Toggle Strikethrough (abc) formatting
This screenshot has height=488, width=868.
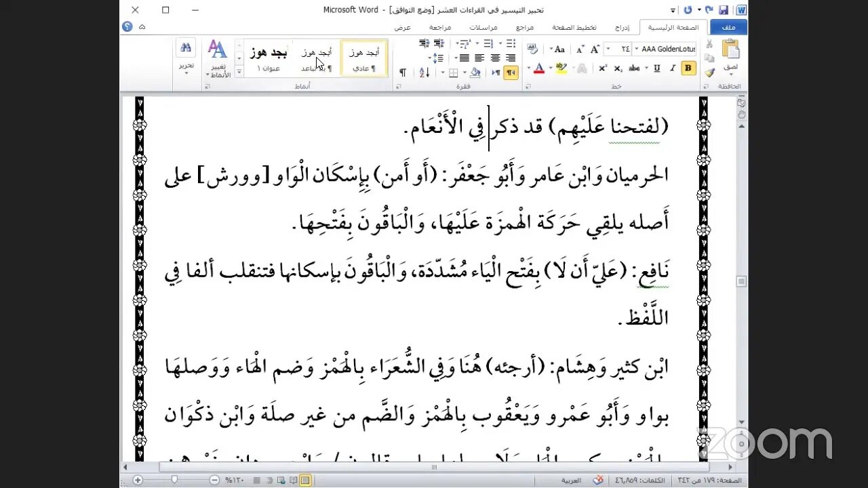pyautogui.click(x=634, y=68)
